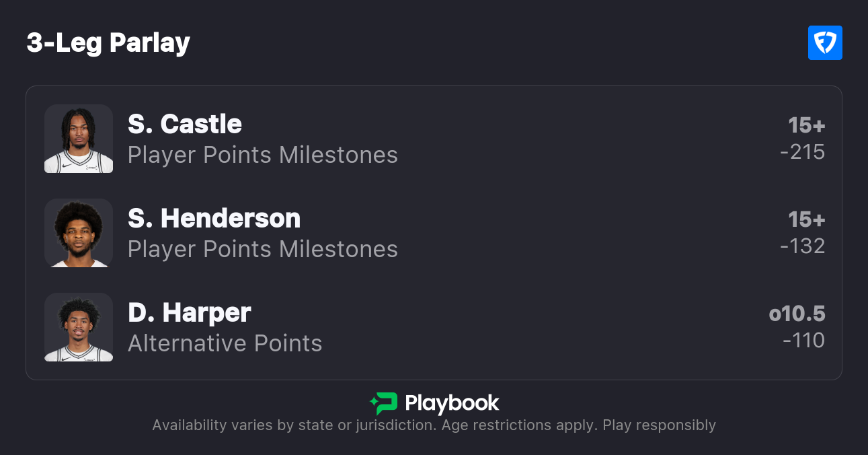Select the S. Castle player name
868x455 pixels.
coord(185,125)
